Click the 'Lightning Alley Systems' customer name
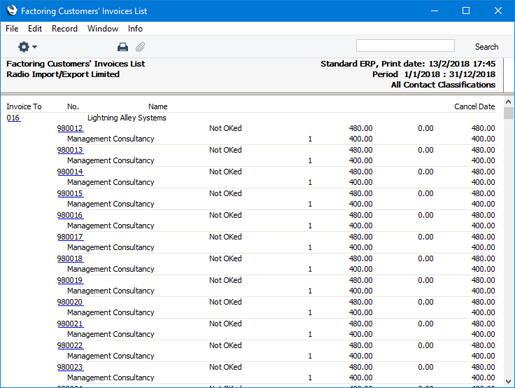 [127, 118]
